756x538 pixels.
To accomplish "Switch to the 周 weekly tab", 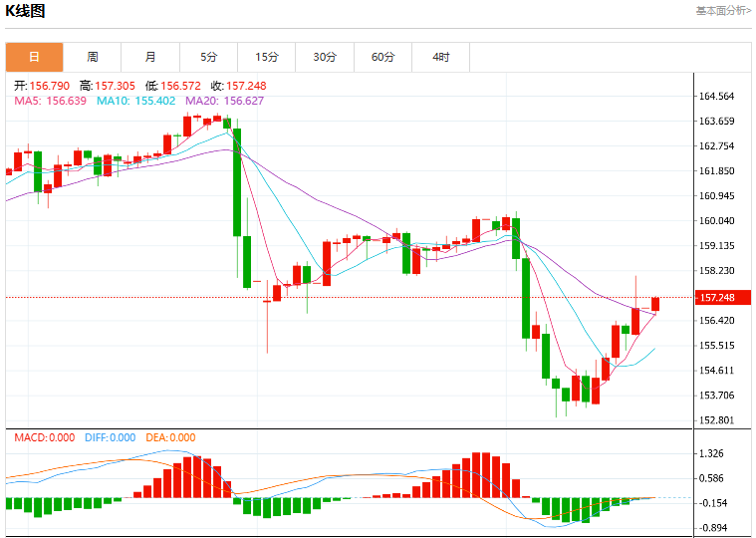I will point(92,57).
